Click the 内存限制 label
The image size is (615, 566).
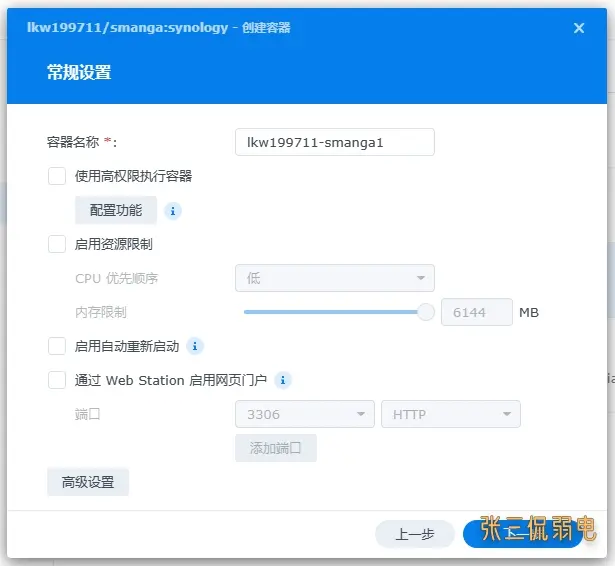(x=101, y=312)
